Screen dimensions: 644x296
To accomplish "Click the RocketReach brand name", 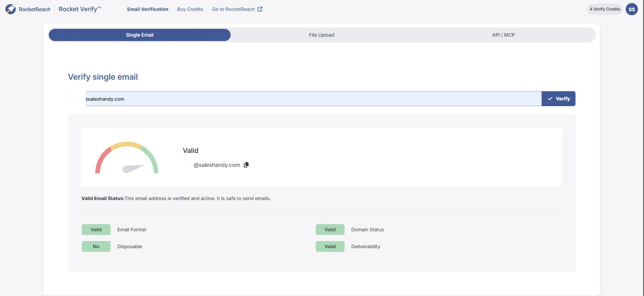I will 35,9.
